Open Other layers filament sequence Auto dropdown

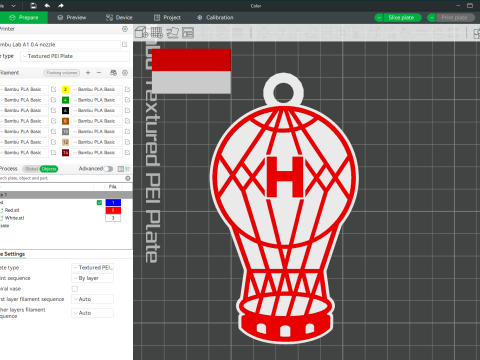click(x=92, y=313)
